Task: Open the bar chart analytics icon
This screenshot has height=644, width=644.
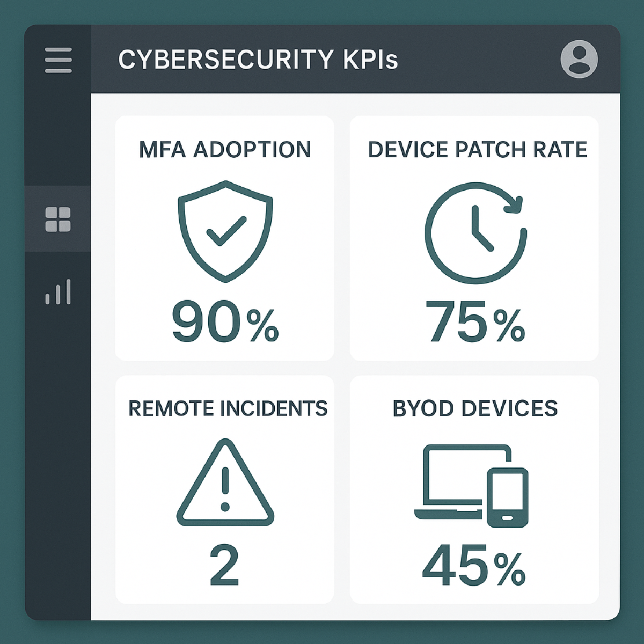Action: coord(58,292)
